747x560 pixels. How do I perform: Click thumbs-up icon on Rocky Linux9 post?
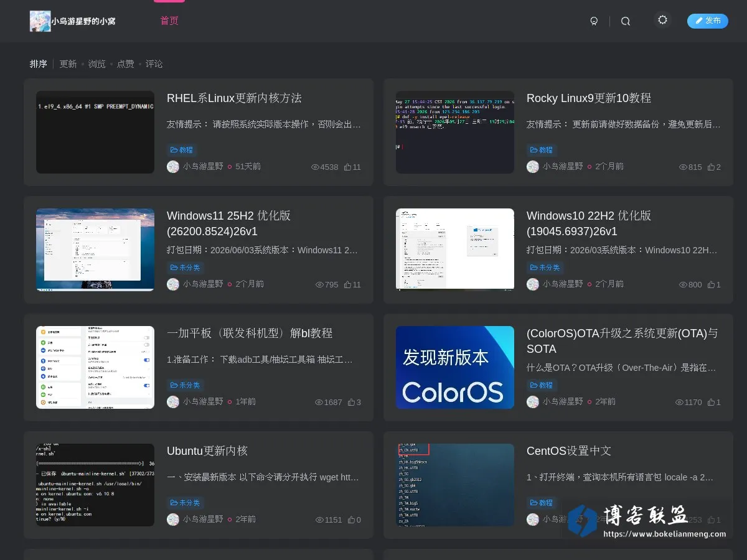tap(711, 167)
